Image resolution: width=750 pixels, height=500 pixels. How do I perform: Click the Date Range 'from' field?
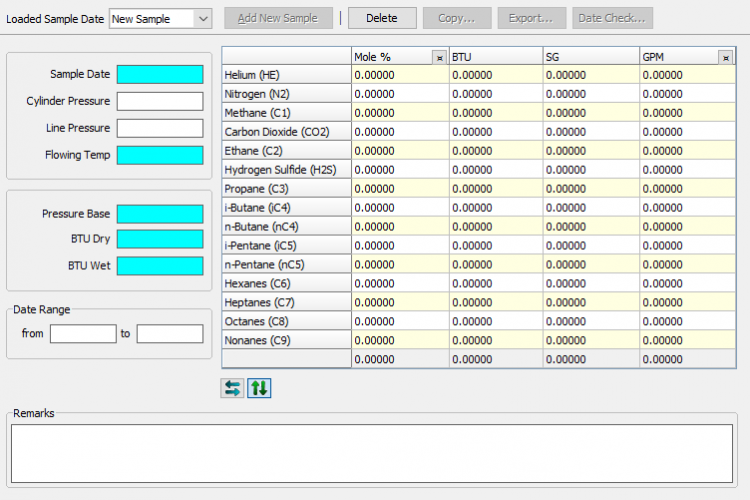(83, 333)
